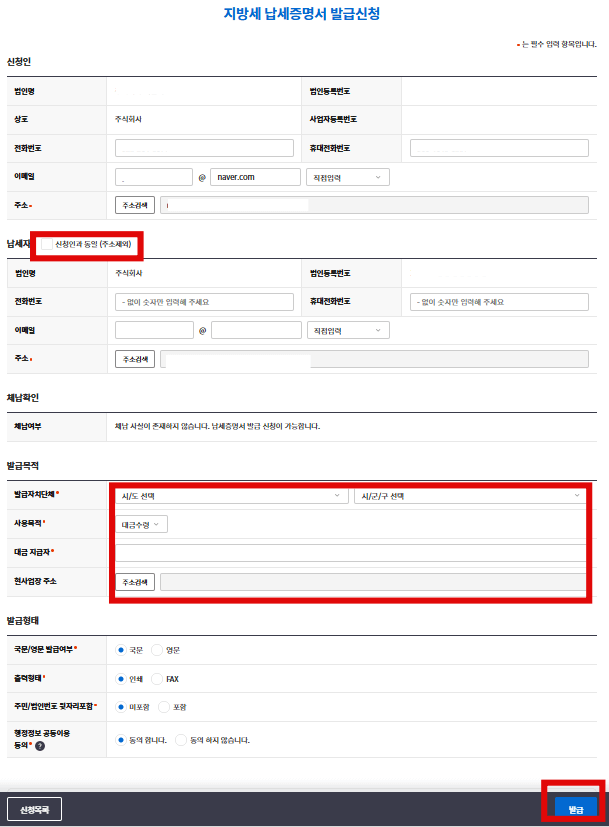
Task: Click the 현사업장 주소 address field
Action: 373,582
